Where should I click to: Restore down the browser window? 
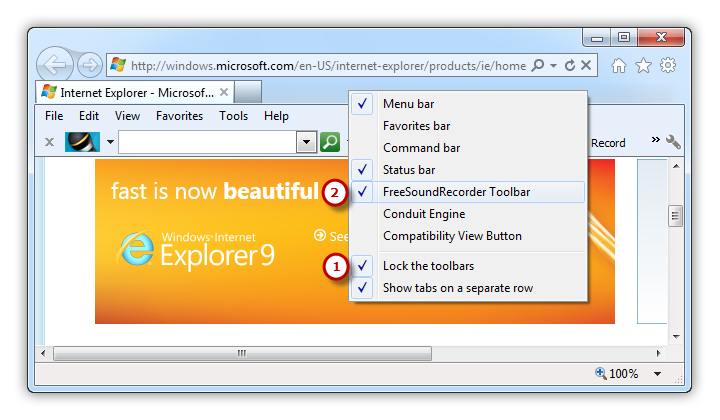click(x=624, y=37)
